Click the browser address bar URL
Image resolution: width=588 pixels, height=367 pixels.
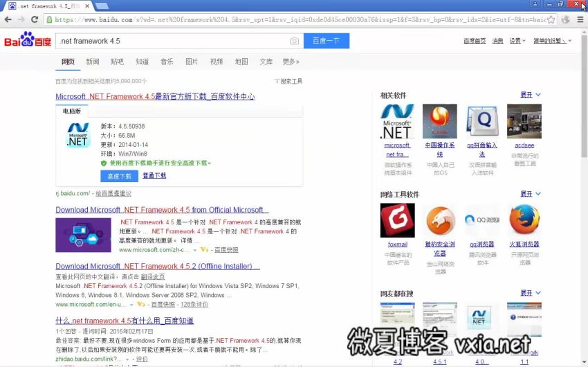[x=300, y=19]
